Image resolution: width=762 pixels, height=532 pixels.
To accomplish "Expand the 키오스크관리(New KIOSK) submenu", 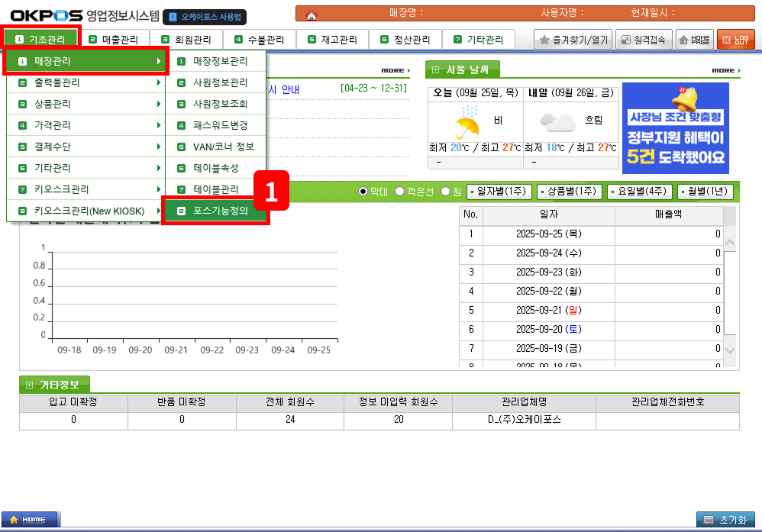I will 86,211.
